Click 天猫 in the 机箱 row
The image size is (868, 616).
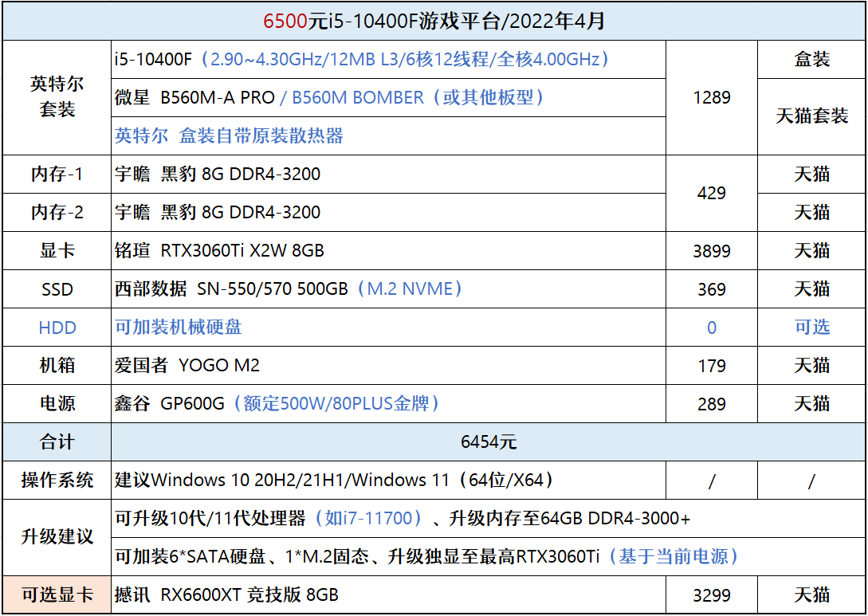coord(811,366)
